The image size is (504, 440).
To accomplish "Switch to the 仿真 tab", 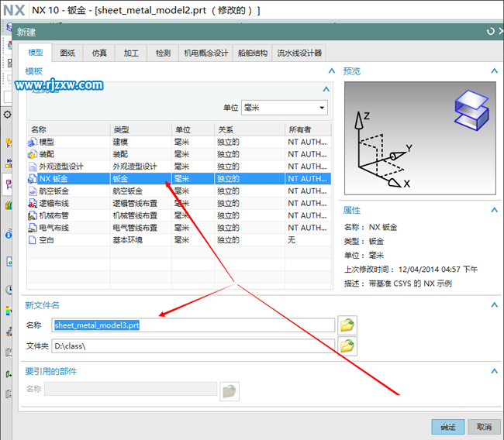I will click(99, 53).
